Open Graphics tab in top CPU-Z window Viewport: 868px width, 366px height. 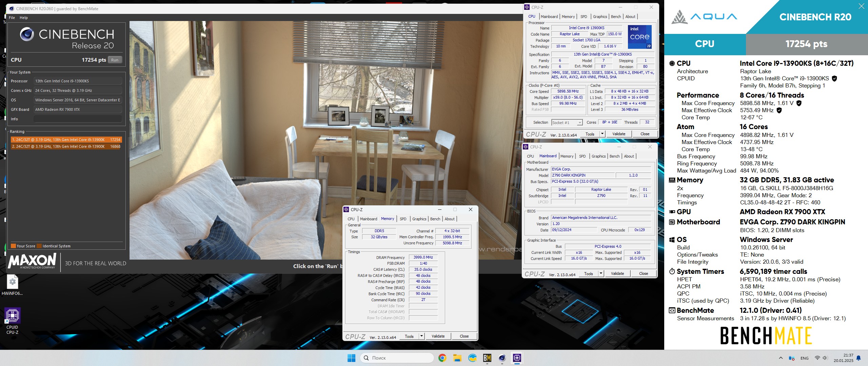point(600,17)
